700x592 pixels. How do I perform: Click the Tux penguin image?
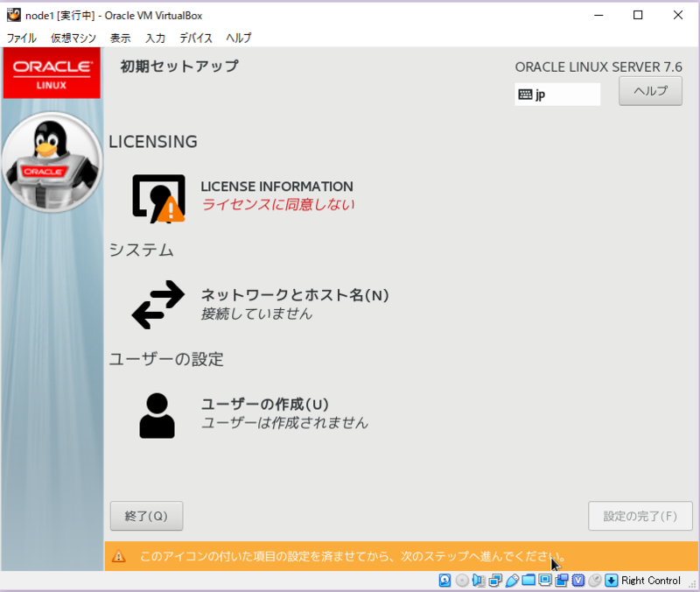click(x=52, y=162)
